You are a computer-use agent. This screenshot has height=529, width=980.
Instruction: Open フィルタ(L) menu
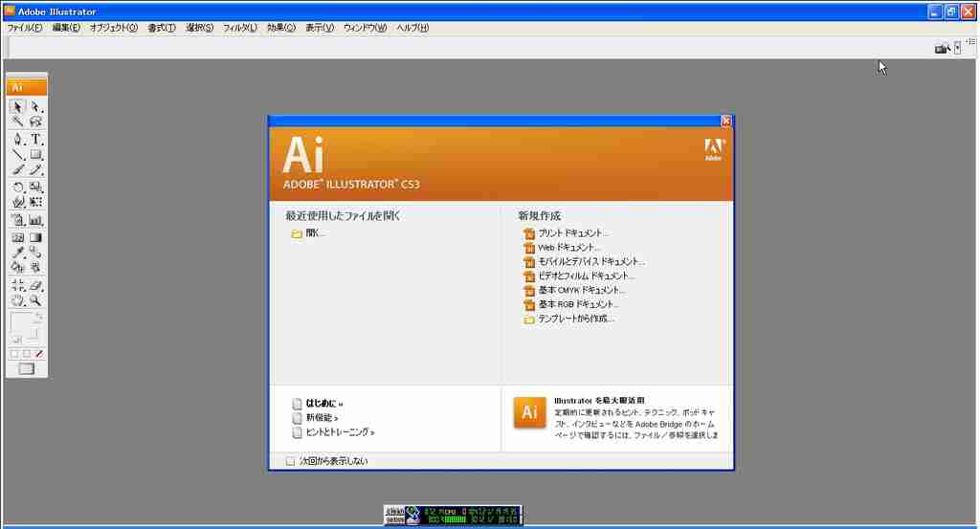(240, 28)
